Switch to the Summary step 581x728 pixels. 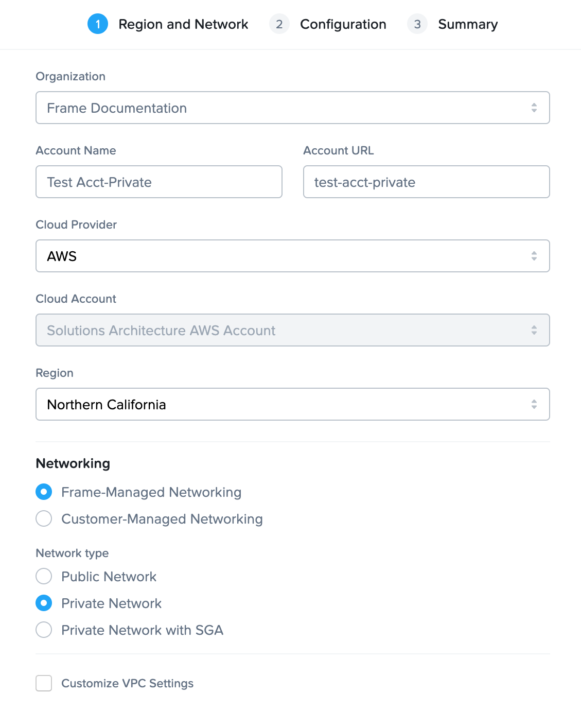[467, 24]
